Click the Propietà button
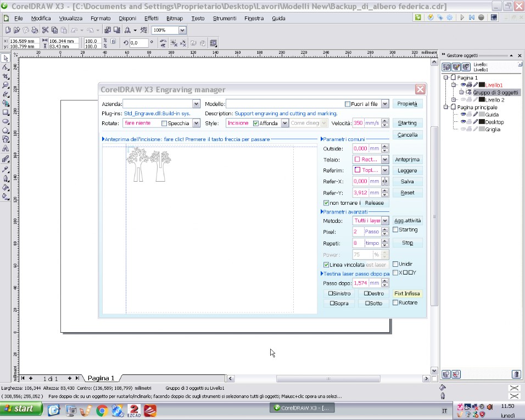 [x=407, y=104]
